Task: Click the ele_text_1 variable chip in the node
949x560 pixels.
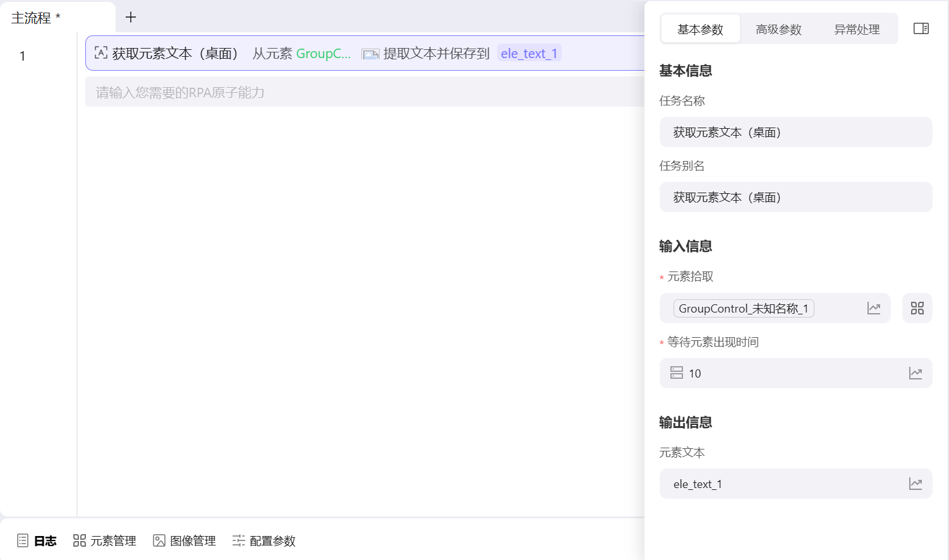Action: pyautogui.click(x=529, y=53)
